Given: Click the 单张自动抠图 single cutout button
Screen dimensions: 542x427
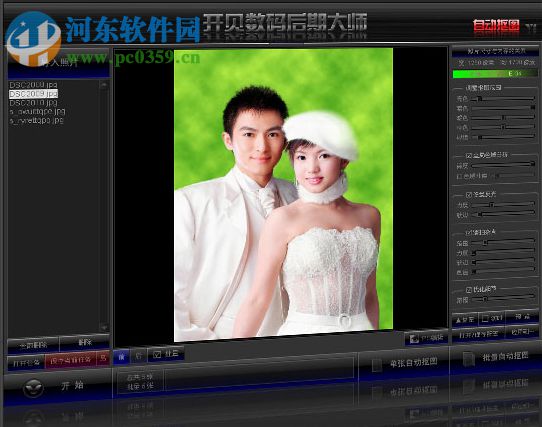Looking at the screenshot, I should click(404, 364).
